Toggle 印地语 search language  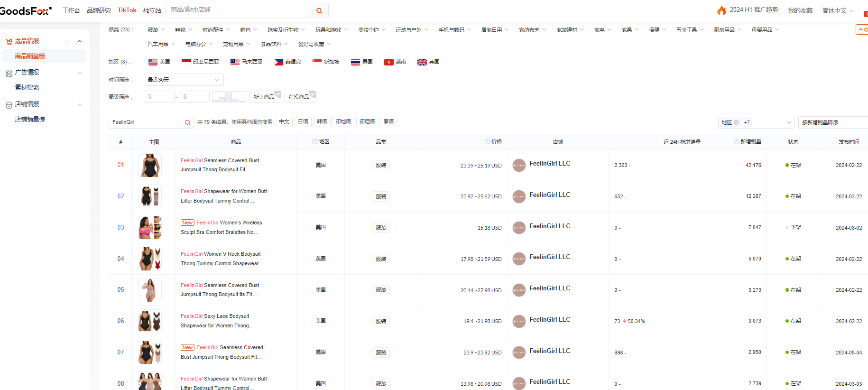click(343, 122)
